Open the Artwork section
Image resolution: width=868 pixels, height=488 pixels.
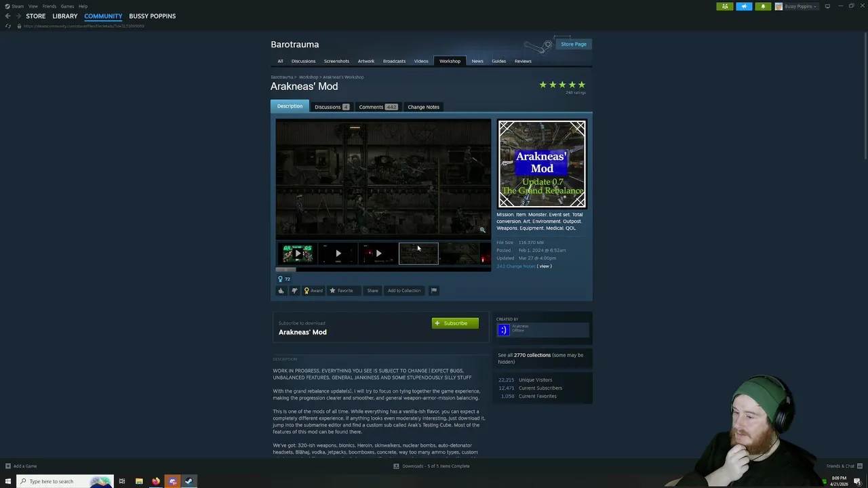tap(366, 61)
